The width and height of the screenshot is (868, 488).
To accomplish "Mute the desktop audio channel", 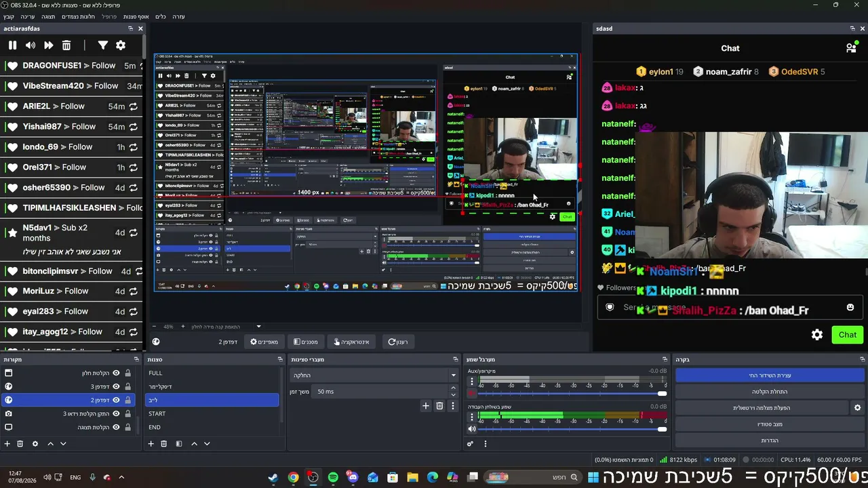I will tap(472, 429).
